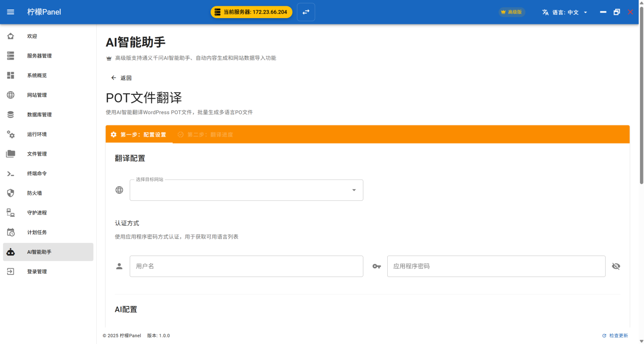The image size is (644, 344).
Task: Click the hamburger menu icon
Action: (10, 12)
